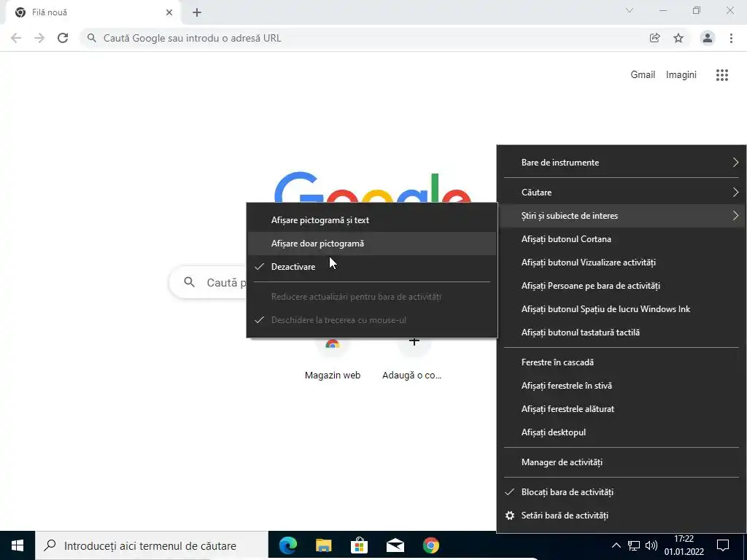
Task: Share this page icon in the address bar
Action: (655, 38)
